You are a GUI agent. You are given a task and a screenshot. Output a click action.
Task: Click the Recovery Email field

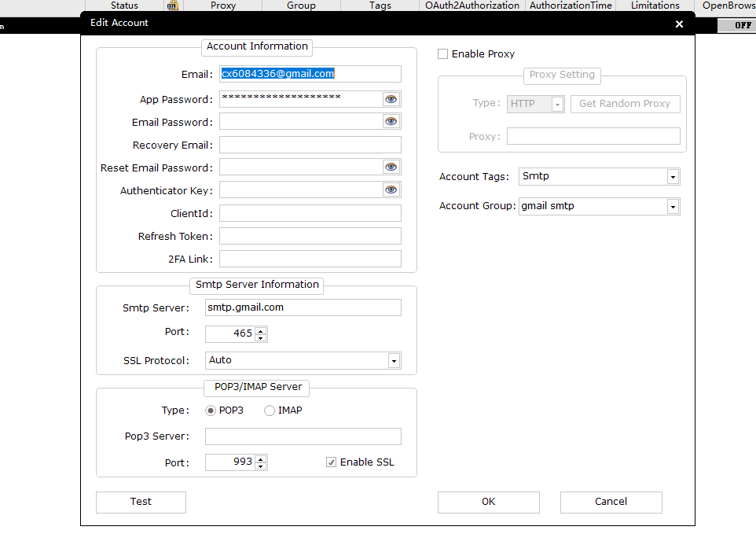pos(310,145)
